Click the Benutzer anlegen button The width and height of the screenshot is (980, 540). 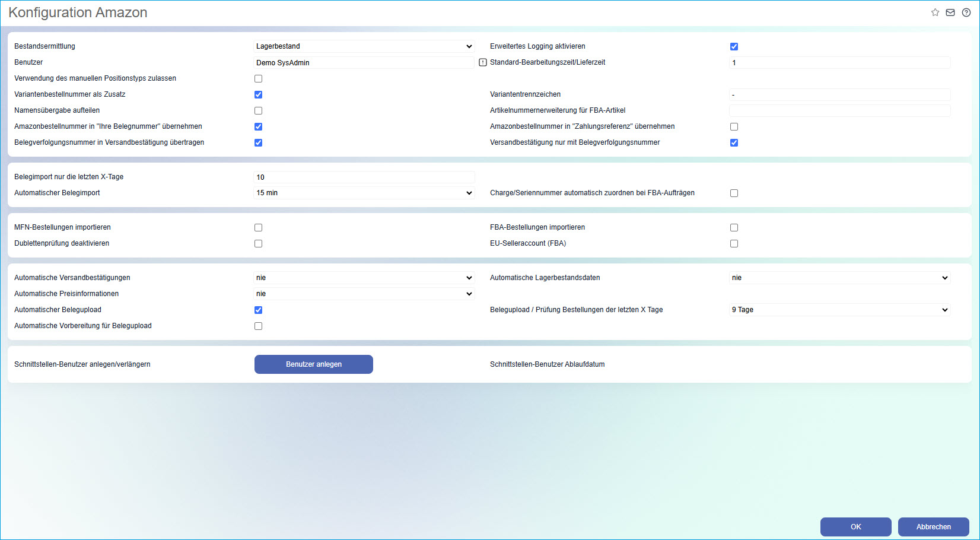point(314,364)
